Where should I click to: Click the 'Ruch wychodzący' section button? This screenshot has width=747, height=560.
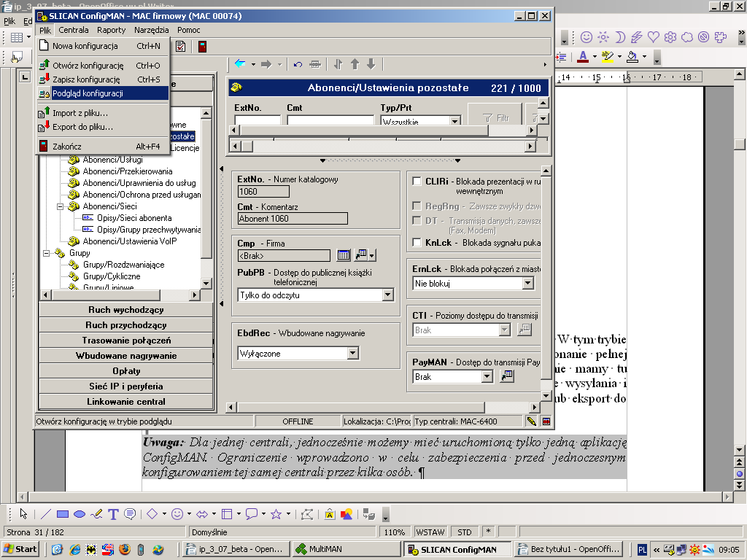(125, 310)
